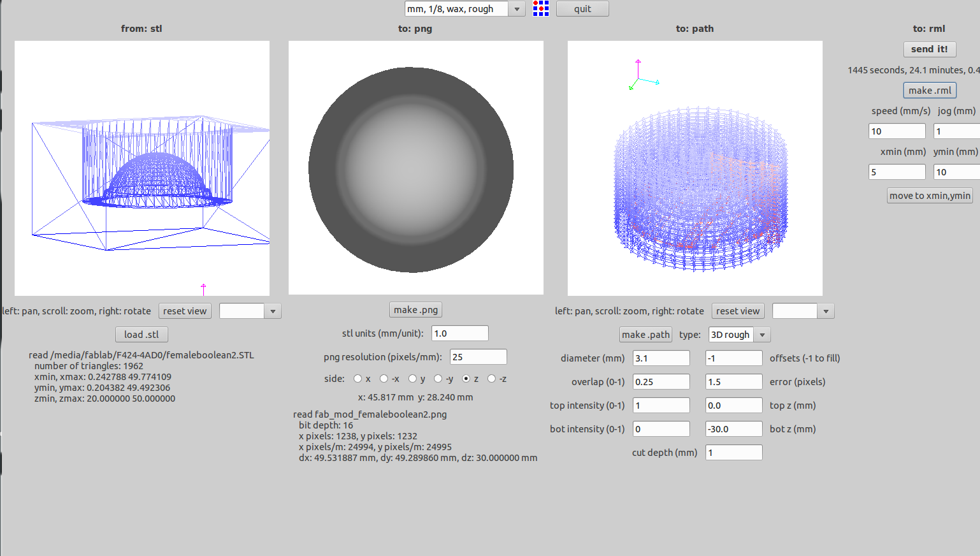The width and height of the screenshot is (980, 556).
Task: Focus the diameter (mm) input field
Action: pos(661,358)
